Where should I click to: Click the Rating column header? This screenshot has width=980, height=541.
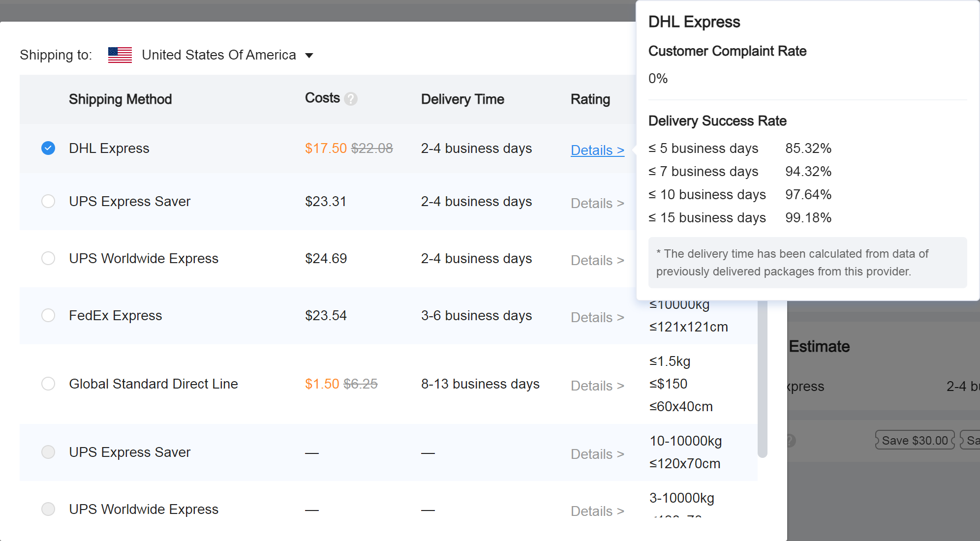590,99
